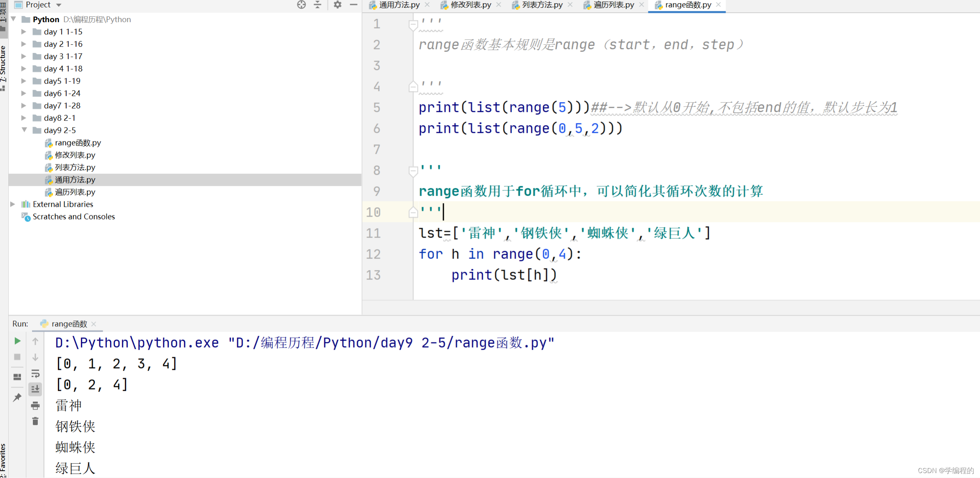
Task: Click the stop process square icon
Action: click(17, 357)
